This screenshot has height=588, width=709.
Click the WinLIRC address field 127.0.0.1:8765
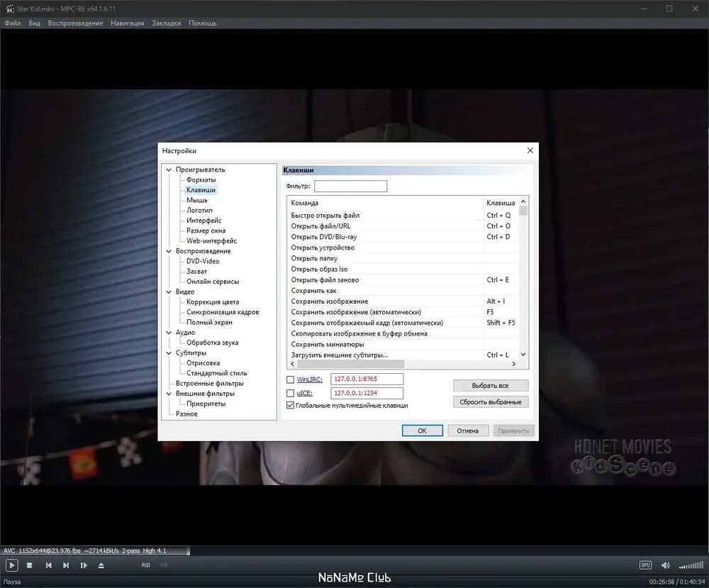tap(367, 379)
